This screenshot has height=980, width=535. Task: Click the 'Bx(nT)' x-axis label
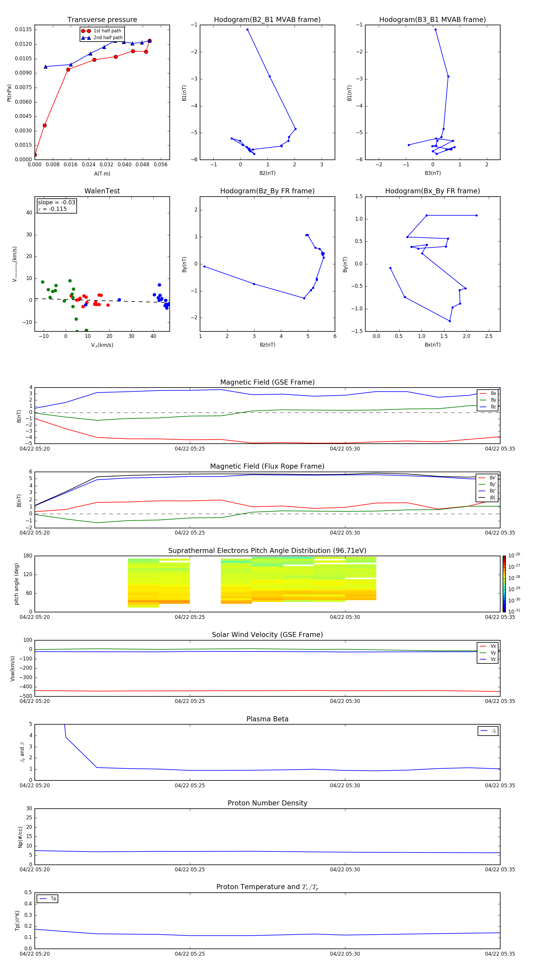432,345
